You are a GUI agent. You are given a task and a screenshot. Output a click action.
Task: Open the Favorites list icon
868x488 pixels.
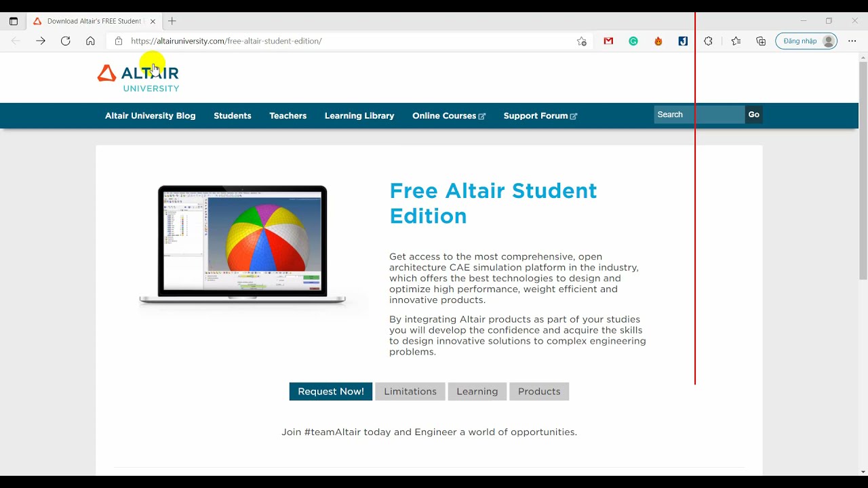pos(736,41)
